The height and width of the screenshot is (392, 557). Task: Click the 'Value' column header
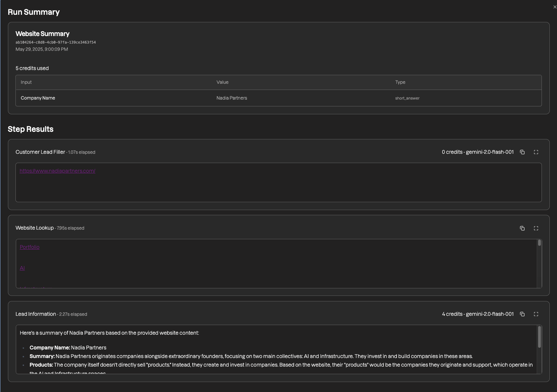222,82
